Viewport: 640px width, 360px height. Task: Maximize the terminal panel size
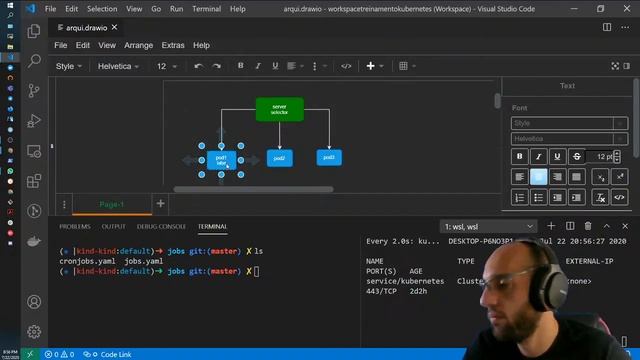pos(607,226)
